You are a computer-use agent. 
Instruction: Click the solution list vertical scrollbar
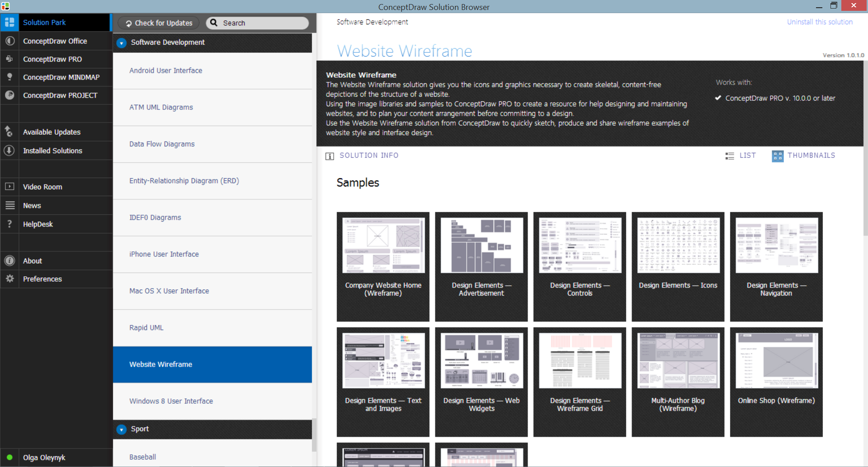click(x=314, y=434)
